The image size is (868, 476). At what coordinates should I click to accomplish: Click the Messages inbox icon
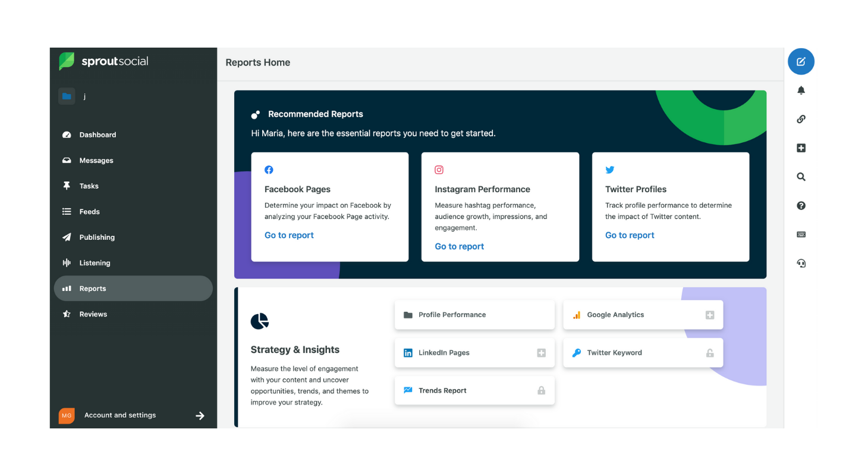pos(67,161)
